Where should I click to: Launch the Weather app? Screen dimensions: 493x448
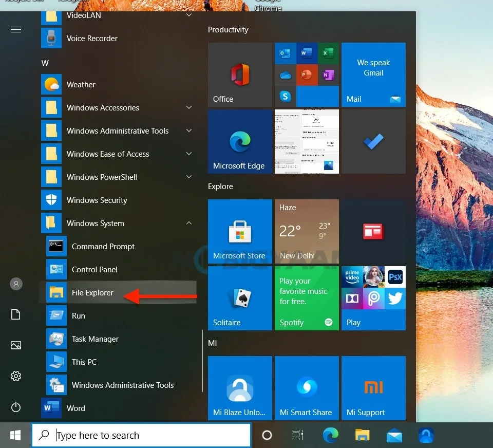(x=118, y=85)
